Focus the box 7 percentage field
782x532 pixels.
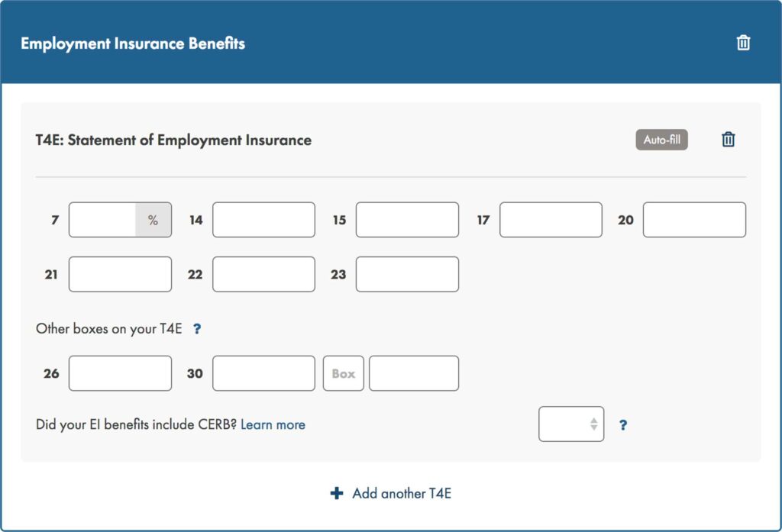tap(103, 220)
